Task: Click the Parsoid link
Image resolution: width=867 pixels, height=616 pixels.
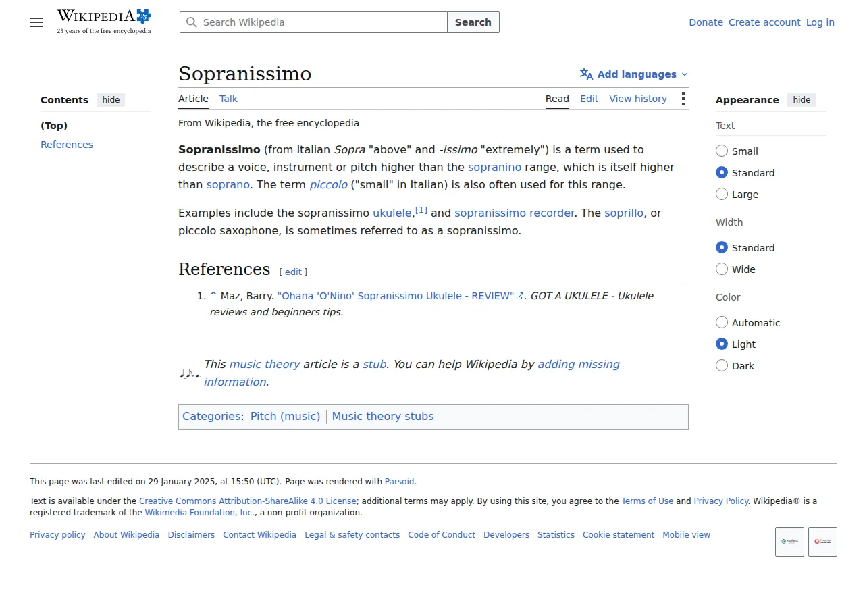Action: point(400,482)
